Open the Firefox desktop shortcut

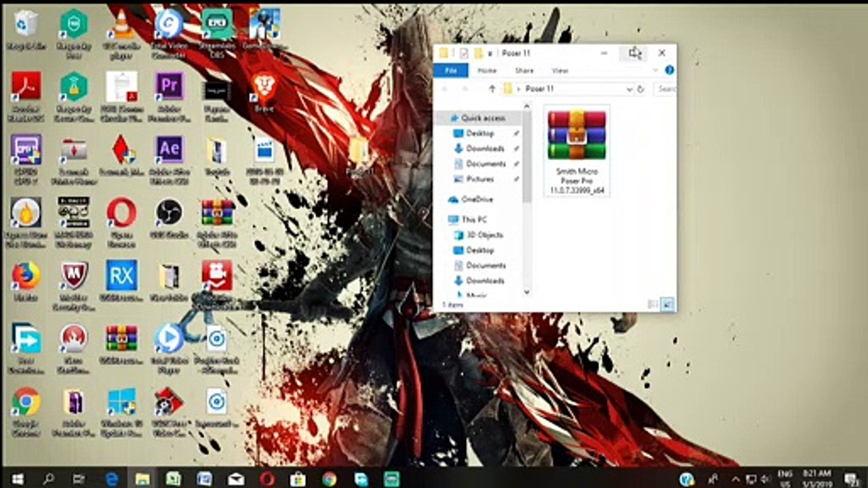click(26, 280)
